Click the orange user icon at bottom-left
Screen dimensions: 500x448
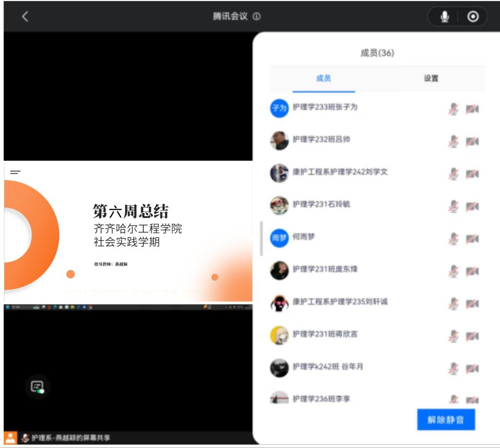click(x=10, y=437)
